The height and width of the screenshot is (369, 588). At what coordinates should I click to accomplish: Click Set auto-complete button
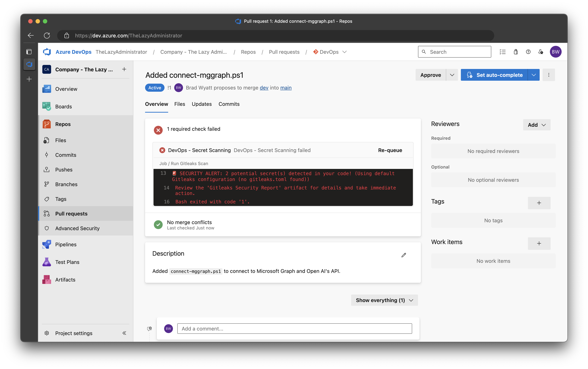494,75
